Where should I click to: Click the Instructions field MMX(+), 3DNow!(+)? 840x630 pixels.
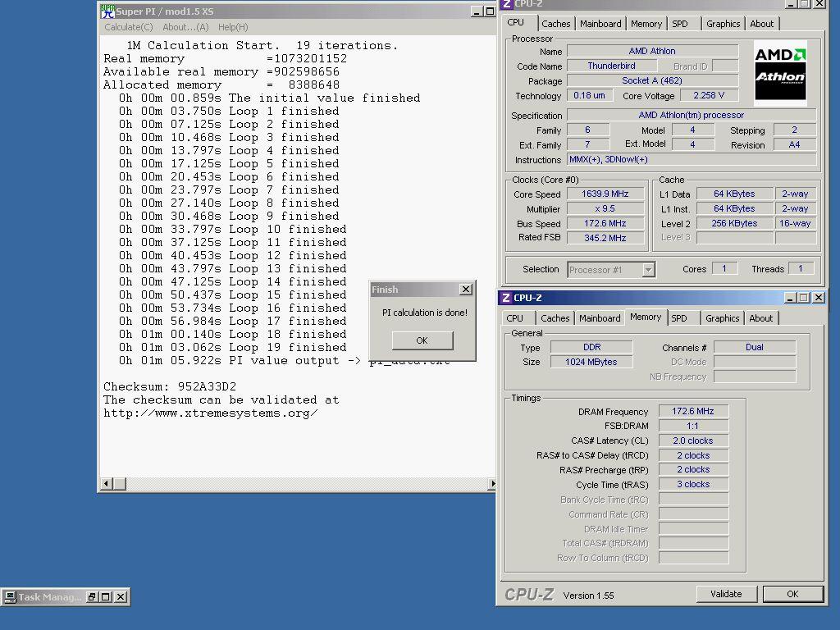coord(692,160)
